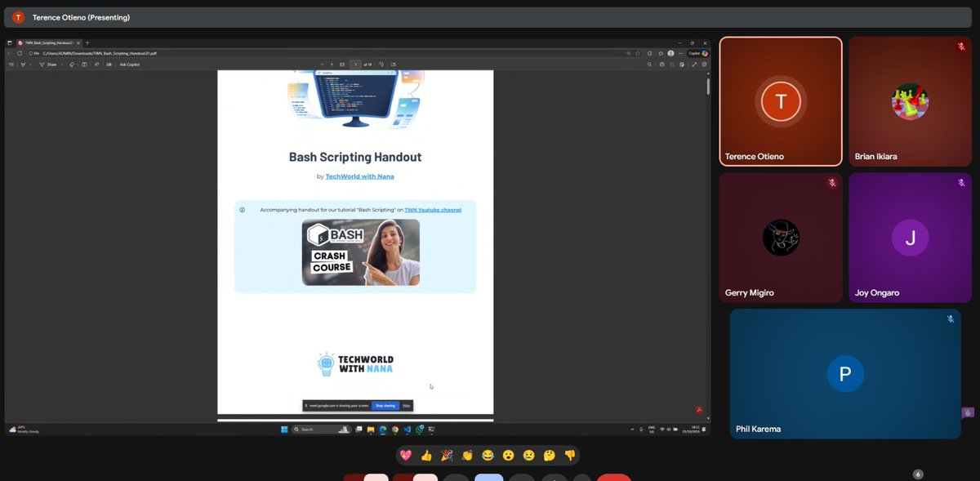
Task: Select the eraser tool in PDF toolbar
Action: [71, 65]
